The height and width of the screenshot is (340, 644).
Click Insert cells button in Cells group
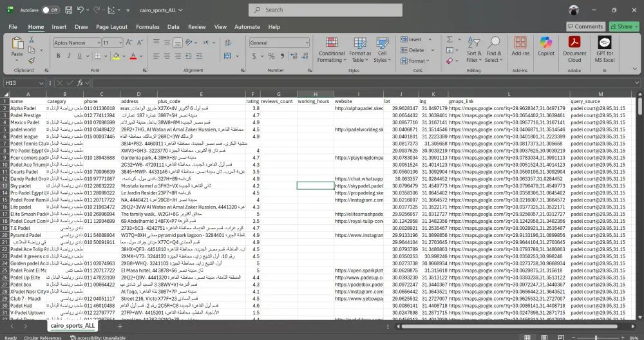point(412,39)
